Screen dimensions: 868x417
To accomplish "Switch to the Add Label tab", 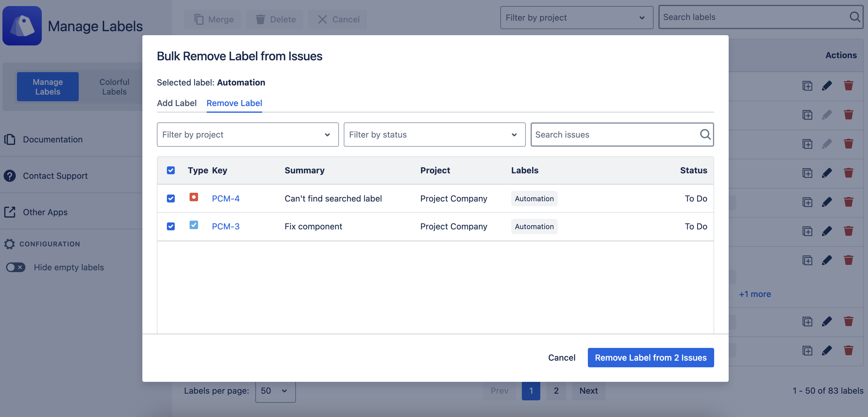I will click(177, 103).
